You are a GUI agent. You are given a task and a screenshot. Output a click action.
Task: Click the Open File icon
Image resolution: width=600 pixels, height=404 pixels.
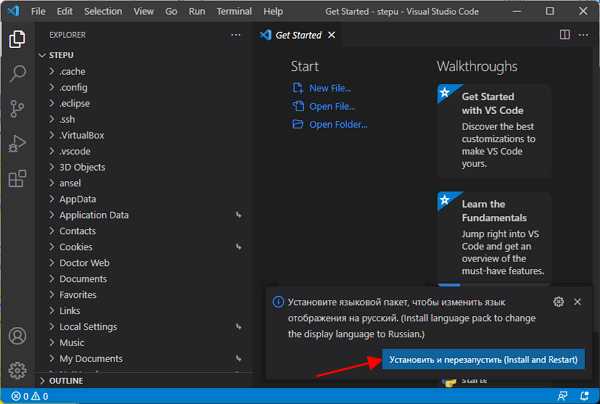point(298,106)
